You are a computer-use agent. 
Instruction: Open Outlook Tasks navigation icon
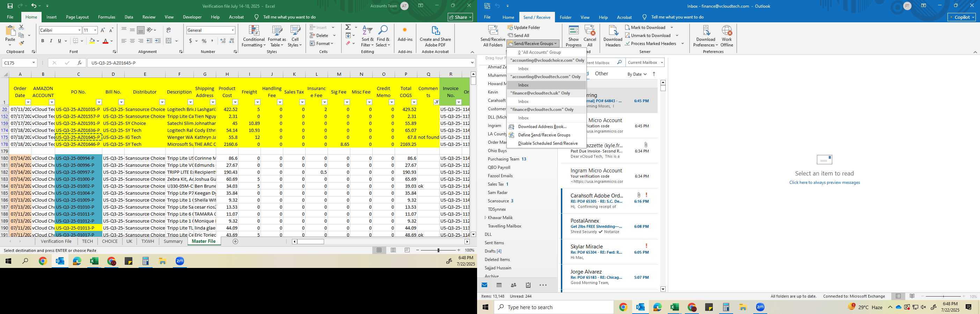tap(528, 285)
